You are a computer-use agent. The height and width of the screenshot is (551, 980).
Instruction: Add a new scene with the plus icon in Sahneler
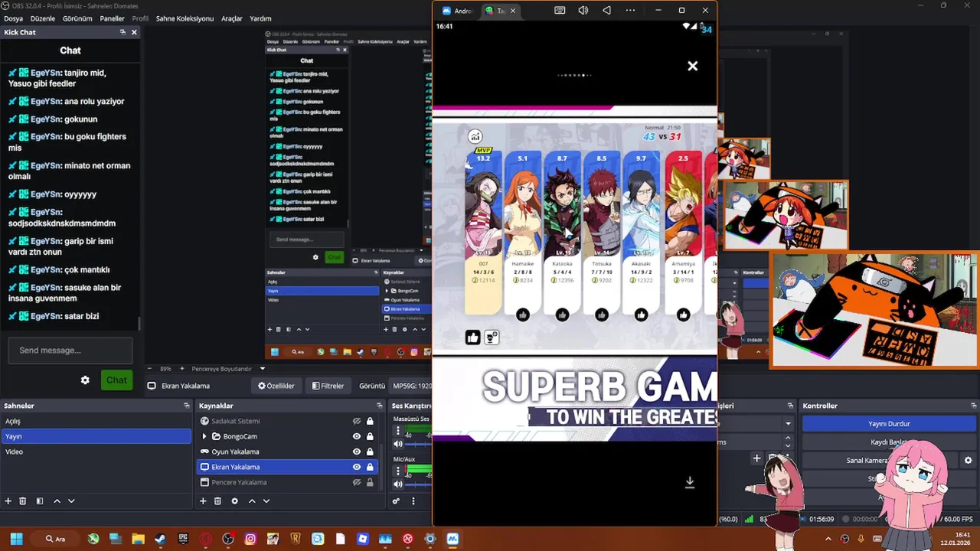coord(8,501)
